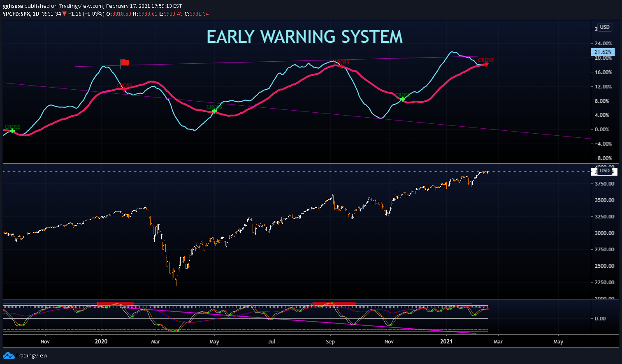Screen dimensions: 622x364
Task: Click the red down triangle beside −1.26
Action: 64,14
